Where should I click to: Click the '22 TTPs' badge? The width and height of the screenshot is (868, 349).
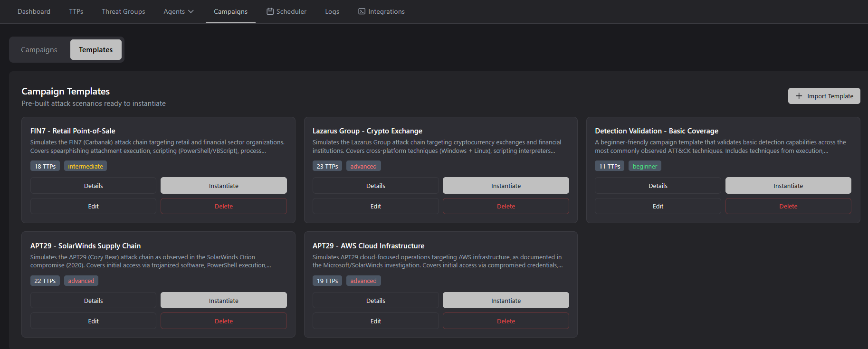(45, 281)
